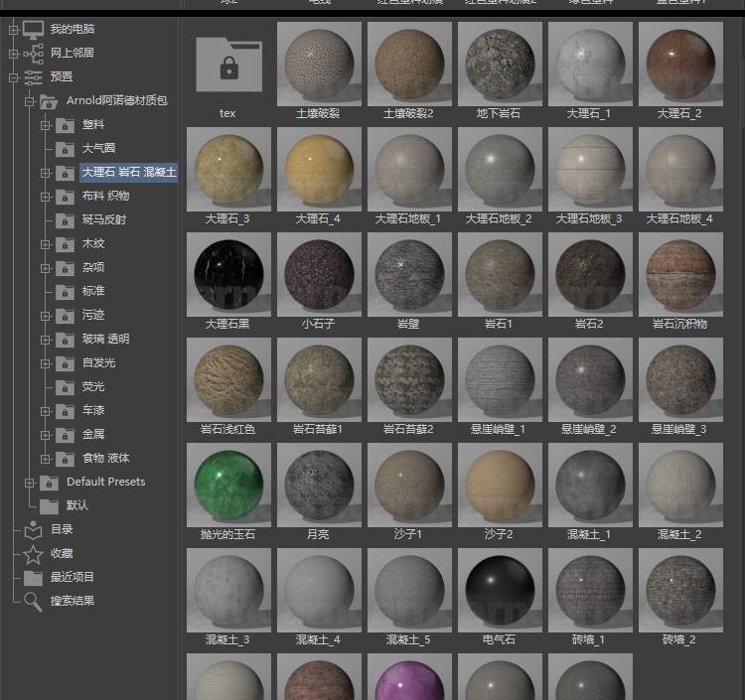The image size is (745, 700).
Task: Expand the 塑料 folder node
Action: tap(45, 125)
